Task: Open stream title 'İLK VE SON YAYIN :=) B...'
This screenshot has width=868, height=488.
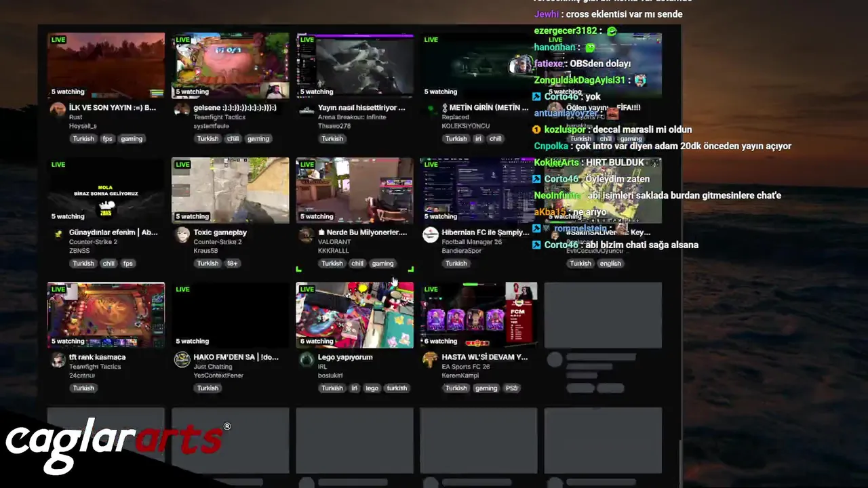Action: 113,108
